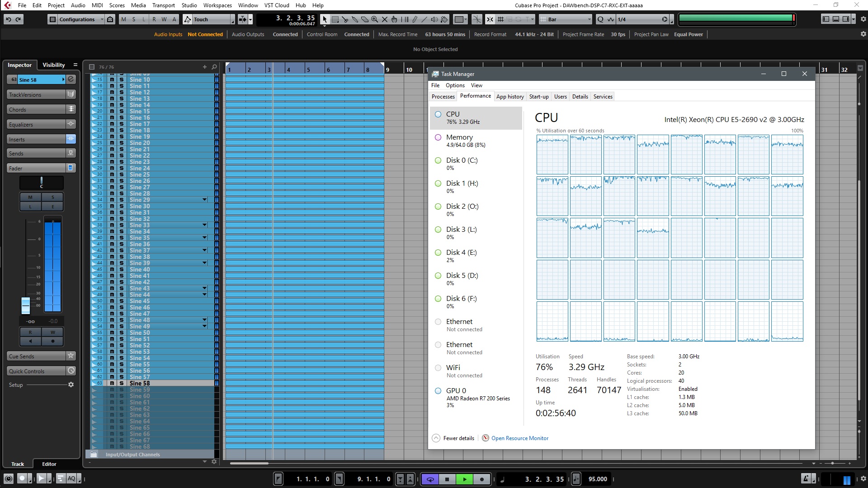The width and height of the screenshot is (868, 488).
Task: Select the Glue tool
Action: coord(355,19)
